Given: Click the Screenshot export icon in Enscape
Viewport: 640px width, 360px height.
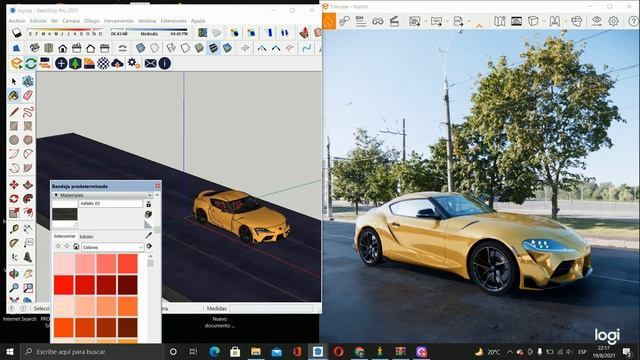Looking at the screenshot, I should [x=414, y=21].
